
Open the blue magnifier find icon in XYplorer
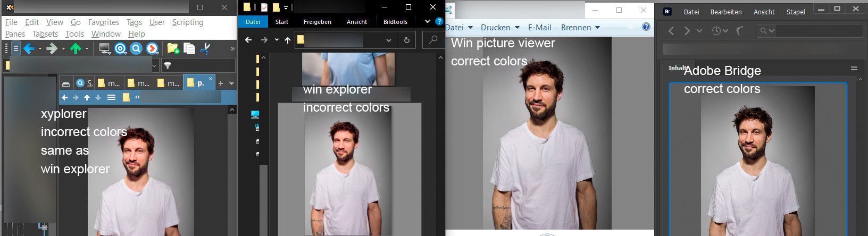[x=136, y=49]
